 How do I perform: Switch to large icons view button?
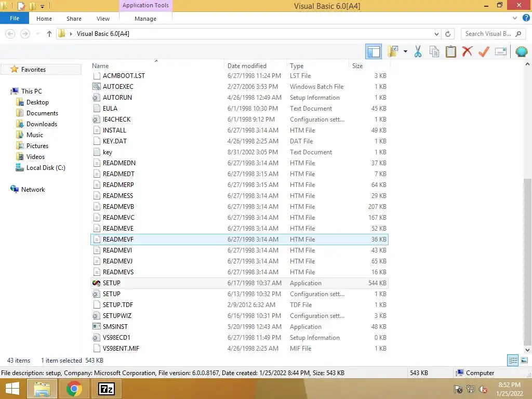524,360
